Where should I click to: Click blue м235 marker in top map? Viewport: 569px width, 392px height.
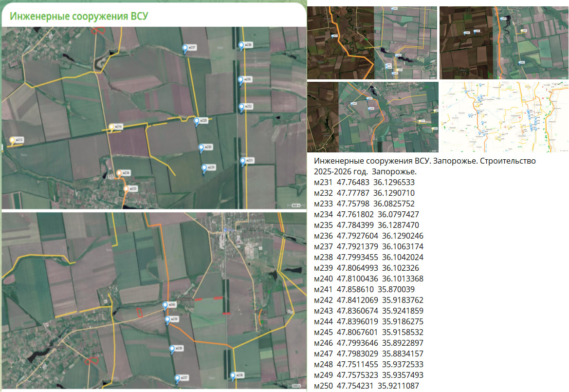point(240,79)
